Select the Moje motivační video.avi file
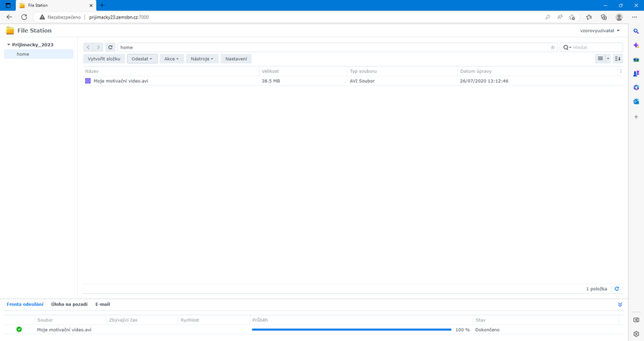Screen dimensions: 644x341 [x=121, y=81]
